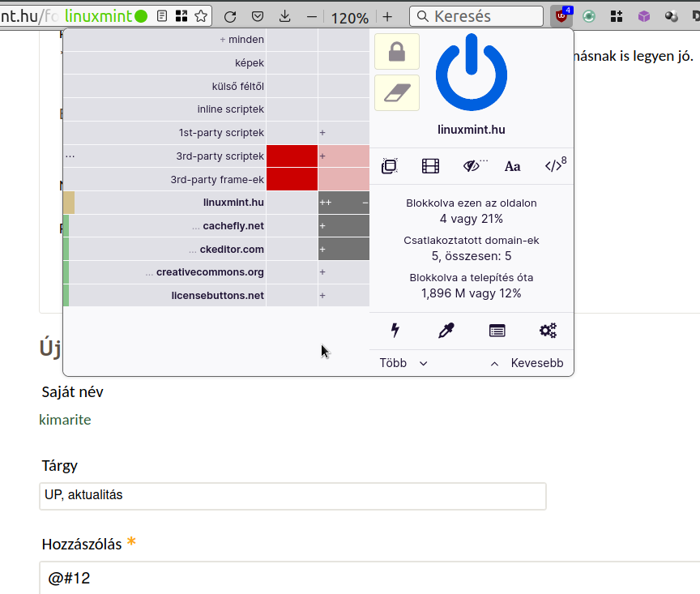Toggle remote fonts blocking Aa icon
Viewport: 700px width, 594px height.
[513, 166]
